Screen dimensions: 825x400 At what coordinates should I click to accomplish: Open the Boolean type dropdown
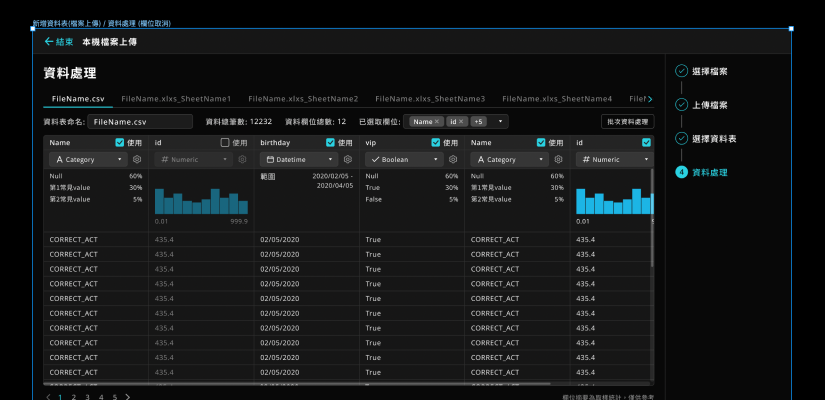pyautogui.click(x=404, y=159)
